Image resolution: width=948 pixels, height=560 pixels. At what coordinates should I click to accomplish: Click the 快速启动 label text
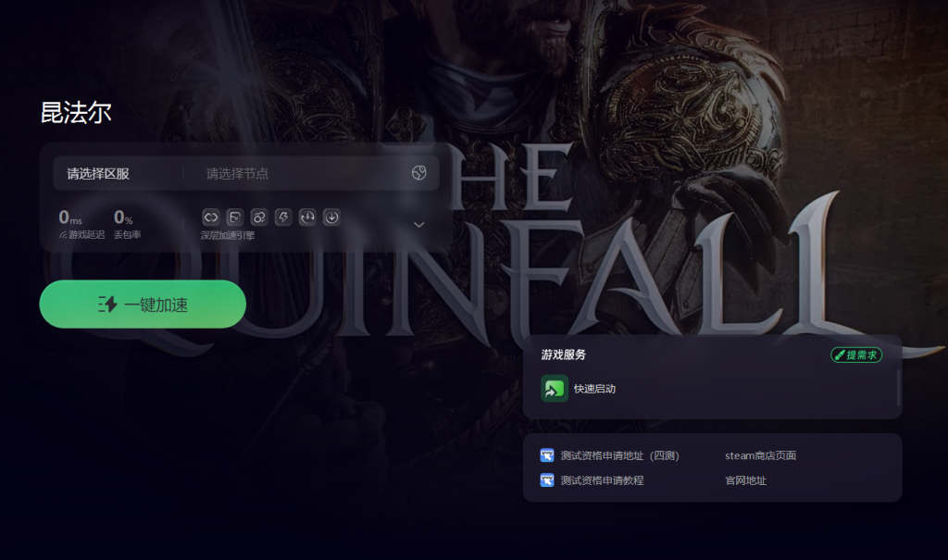point(594,389)
